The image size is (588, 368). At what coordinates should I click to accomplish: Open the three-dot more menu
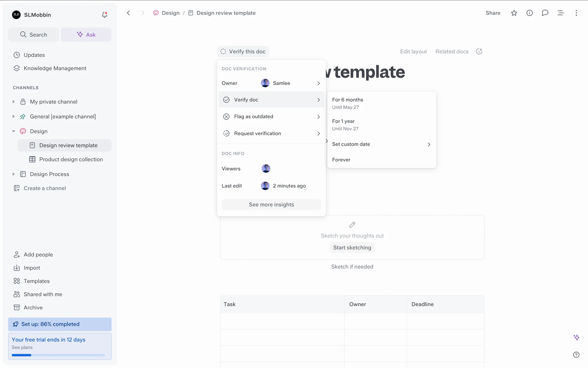576,13
